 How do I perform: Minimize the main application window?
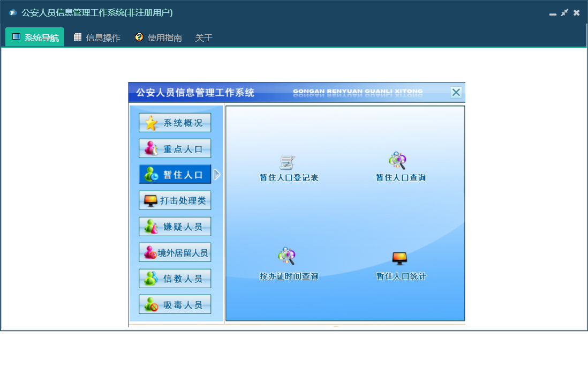pyautogui.click(x=553, y=13)
